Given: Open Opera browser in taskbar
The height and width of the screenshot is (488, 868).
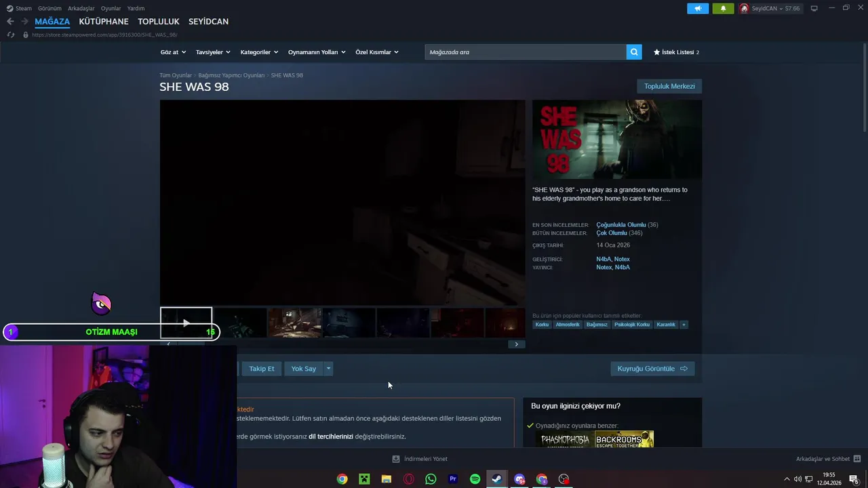Looking at the screenshot, I should (x=409, y=479).
